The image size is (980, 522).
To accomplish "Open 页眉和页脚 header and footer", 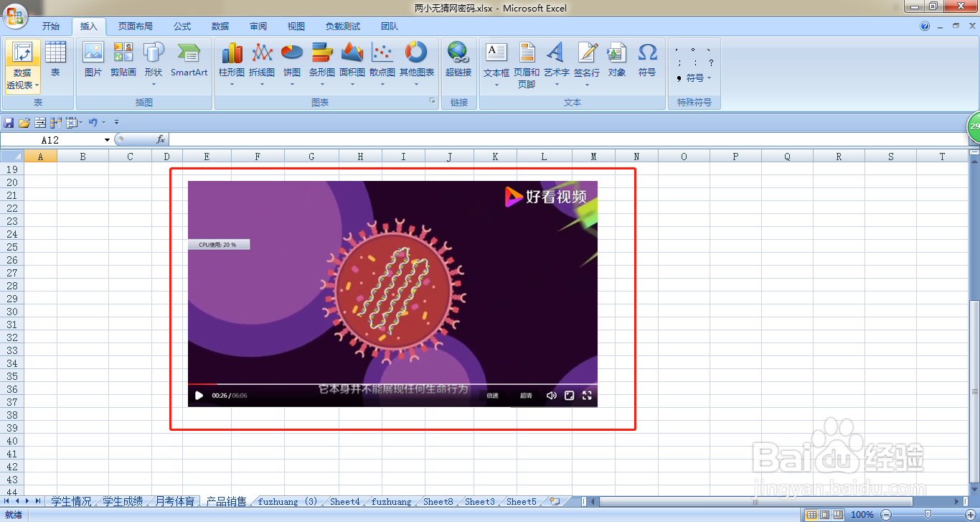I will 527,65.
